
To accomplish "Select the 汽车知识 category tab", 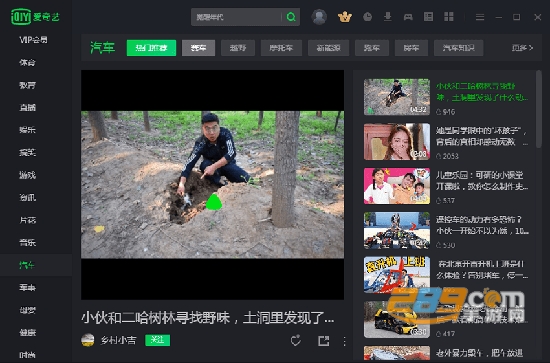I will pos(458,48).
